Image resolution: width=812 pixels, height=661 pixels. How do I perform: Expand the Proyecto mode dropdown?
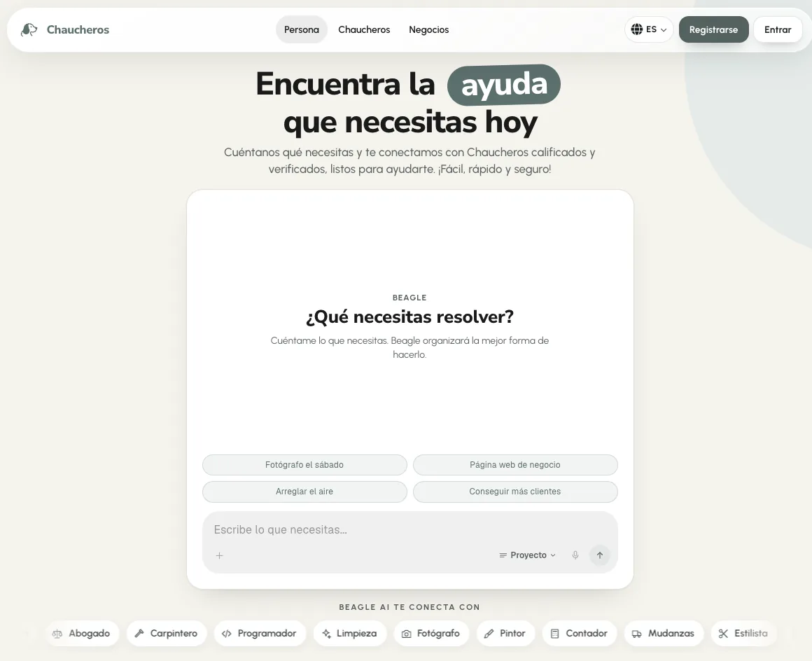pyautogui.click(x=528, y=555)
